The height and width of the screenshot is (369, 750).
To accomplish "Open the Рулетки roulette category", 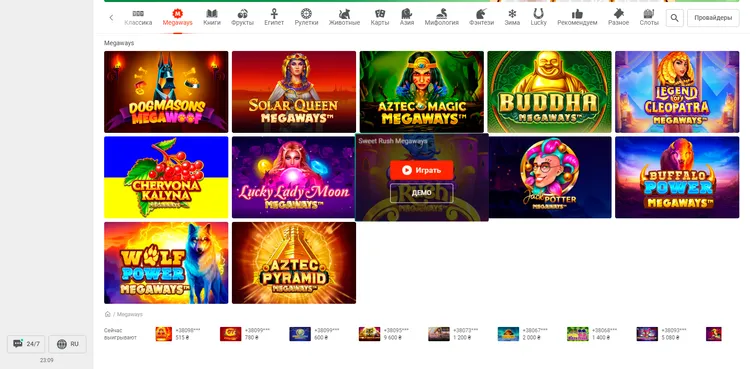I will coord(306,18).
